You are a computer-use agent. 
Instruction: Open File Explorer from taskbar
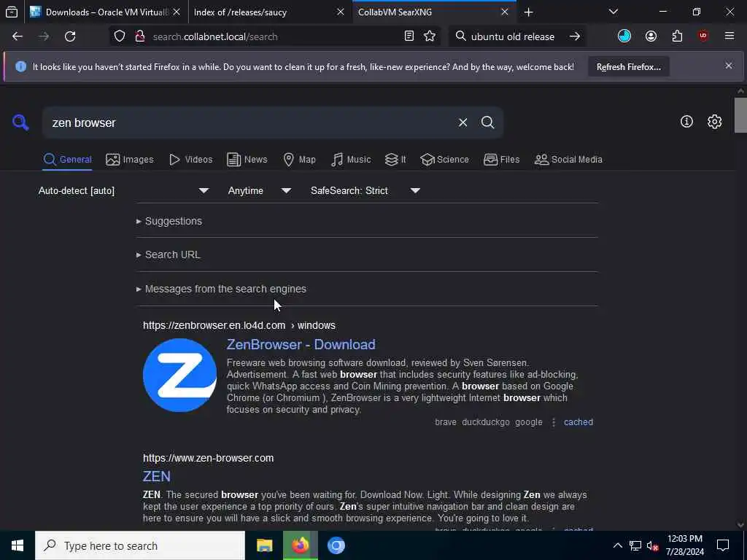click(264, 545)
